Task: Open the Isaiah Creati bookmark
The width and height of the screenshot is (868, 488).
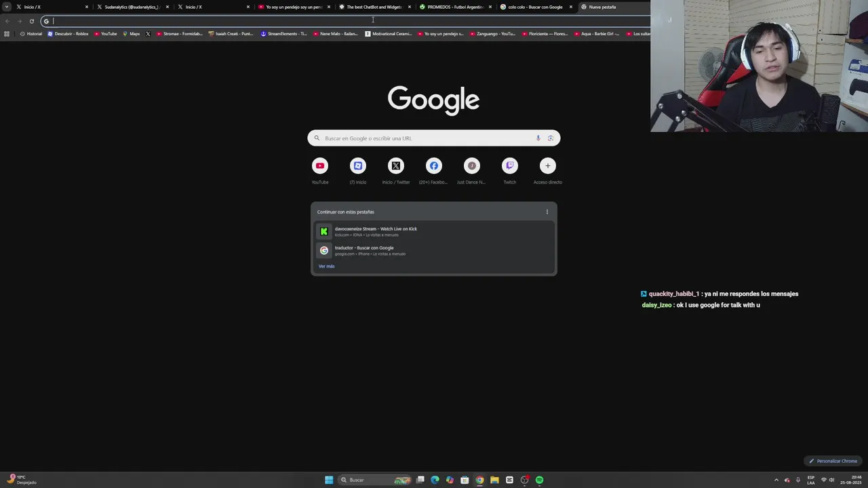Action: coord(231,33)
